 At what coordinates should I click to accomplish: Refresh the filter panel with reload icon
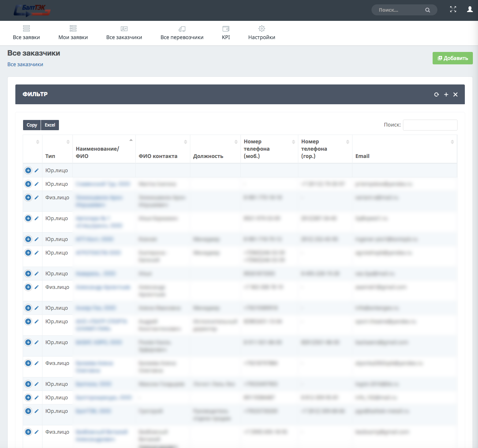click(x=436, y=94)
